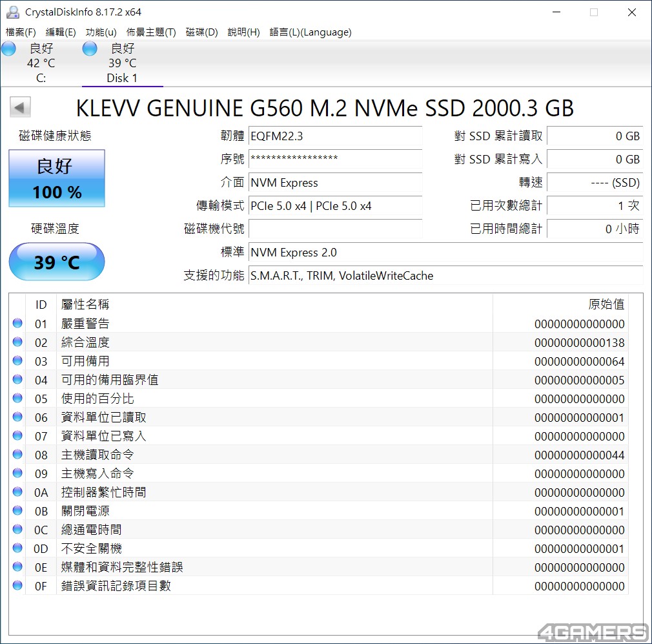Select the 媒體和資料完整性錯誤 attribute name
The height and width of the screenshot is (644, 652).
[122, 567]
